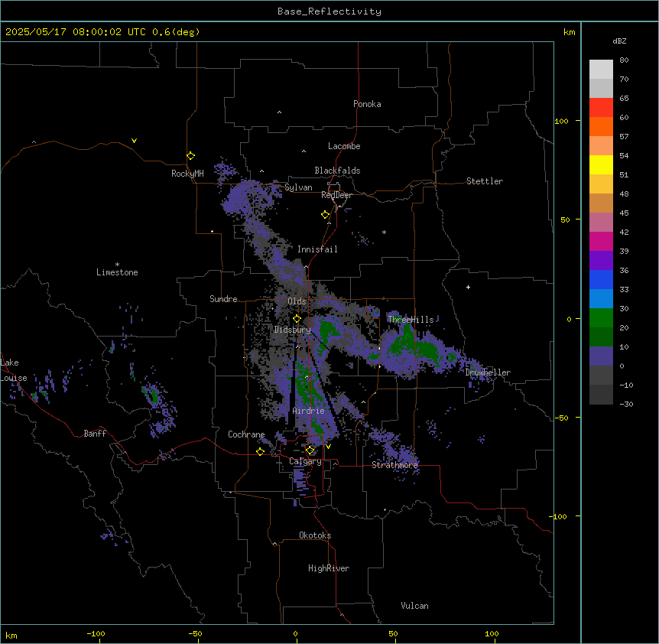The image size is (659, 644).
Task: Click the yellow diamond marker between Olds and Didsbury
Action: [x=297, y=319]
